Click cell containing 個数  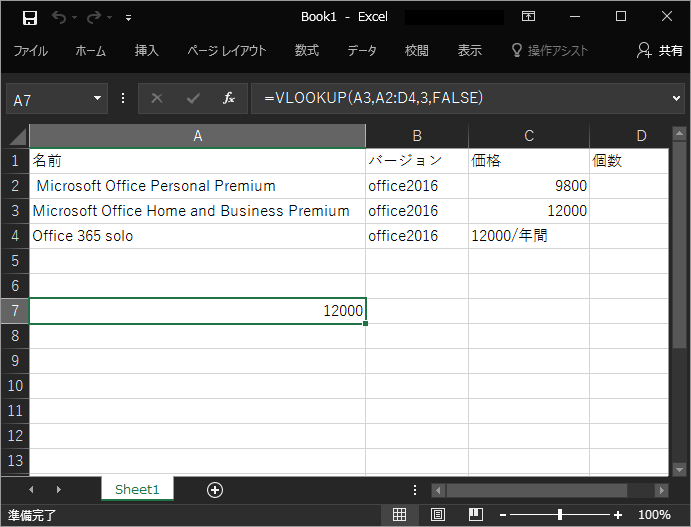[x=629, y=161]
